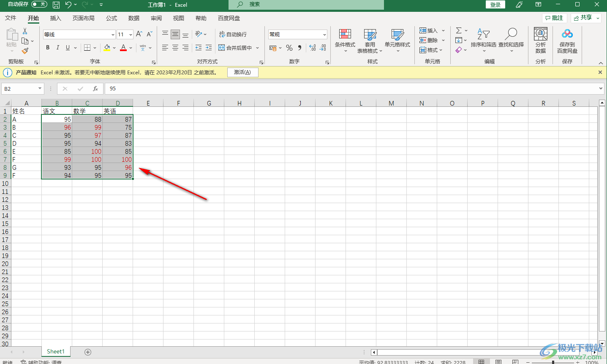Screen dimensions: 607x364
Task: Open Find and Select magnifier icon
Action: pyautogui.click(x=511, y=34)
